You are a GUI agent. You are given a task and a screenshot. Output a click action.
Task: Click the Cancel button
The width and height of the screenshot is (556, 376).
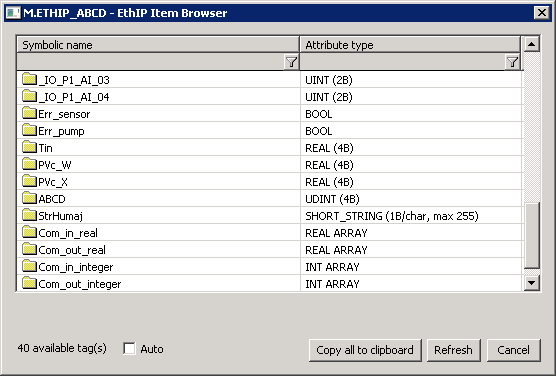click(x=513, y=350)
